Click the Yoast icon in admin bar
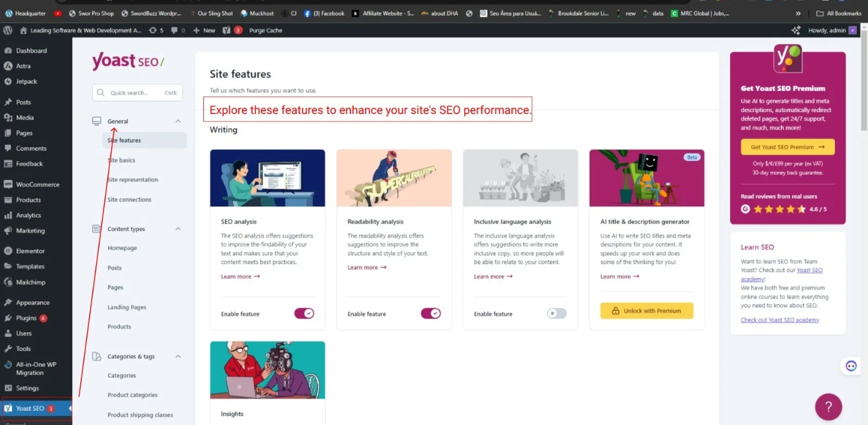This screenshot has height=425, width=868. pos(227,30)
